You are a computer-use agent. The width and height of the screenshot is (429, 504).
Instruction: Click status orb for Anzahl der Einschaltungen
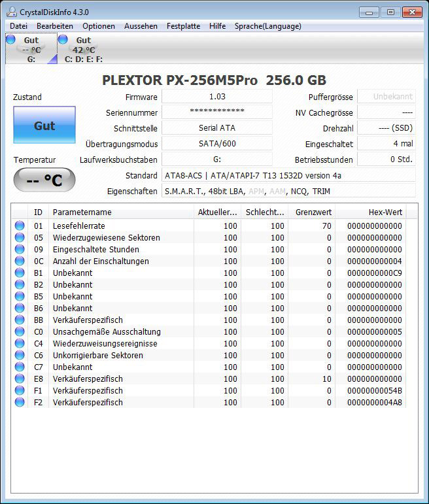pyautogui.click(x=20, y=261)
